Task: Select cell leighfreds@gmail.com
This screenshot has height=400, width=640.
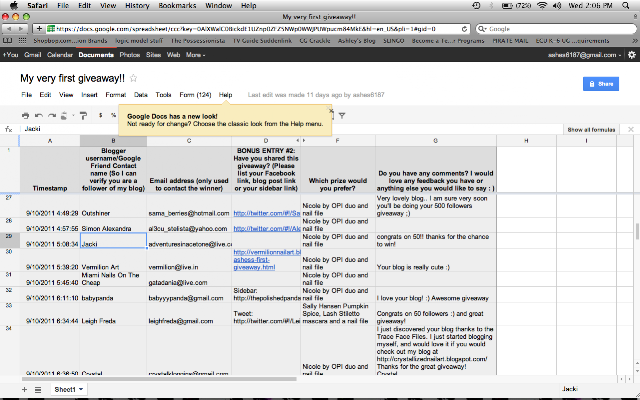Action: coord(189,314)
